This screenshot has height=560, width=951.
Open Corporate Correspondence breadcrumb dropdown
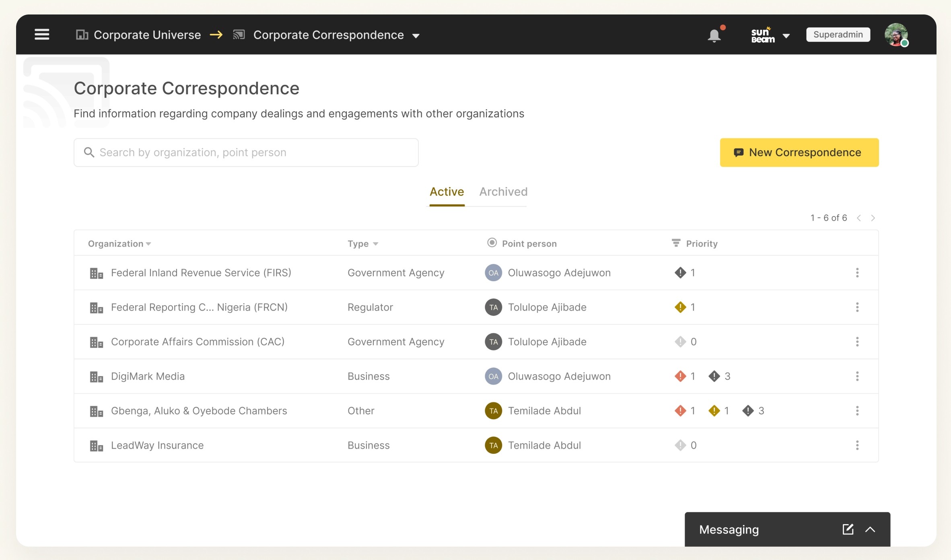click(416, 36)
